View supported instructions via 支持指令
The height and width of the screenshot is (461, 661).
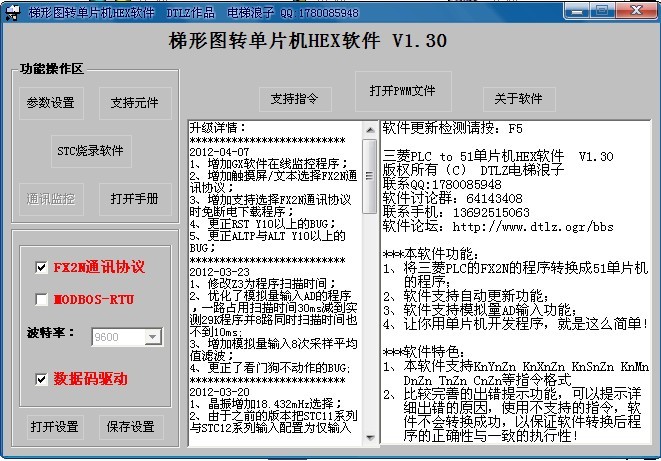click(295, 99)
